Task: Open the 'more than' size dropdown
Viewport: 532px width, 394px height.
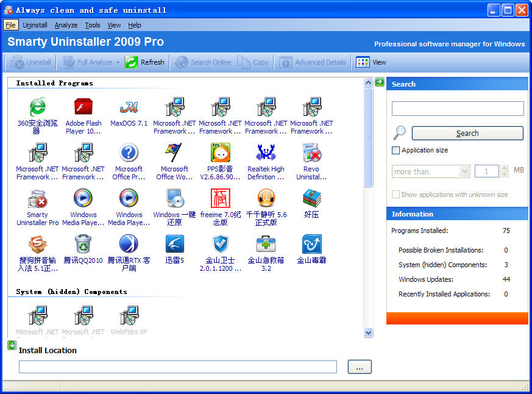Action: (x=464, y=172)
